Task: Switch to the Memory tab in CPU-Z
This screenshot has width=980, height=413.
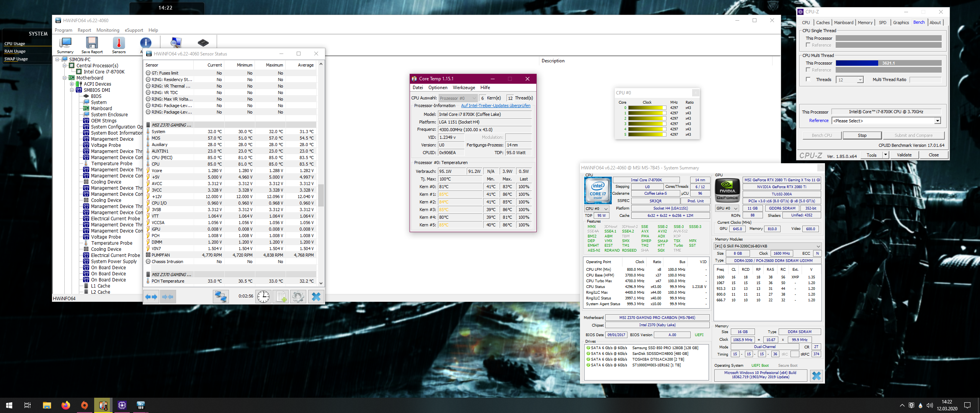Action: coord(865,23)
